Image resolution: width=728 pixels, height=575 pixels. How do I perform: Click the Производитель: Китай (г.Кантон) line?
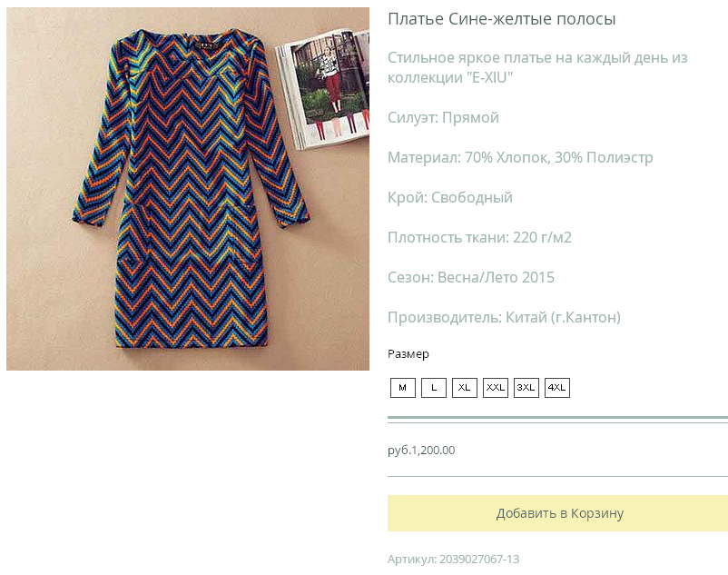click(x=504, y=317)
